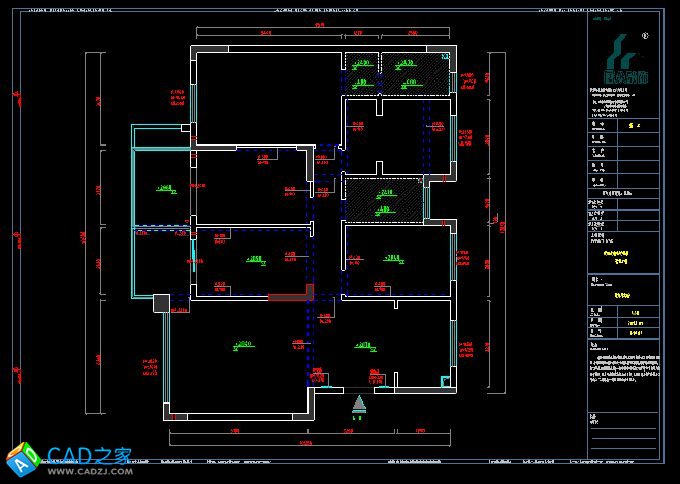Click the CAD之家 watermark text
680x484 pixels.
[90, 454]
